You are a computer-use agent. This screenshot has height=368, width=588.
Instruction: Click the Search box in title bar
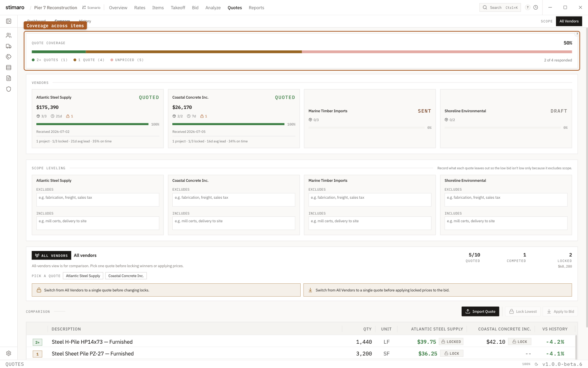500,7
